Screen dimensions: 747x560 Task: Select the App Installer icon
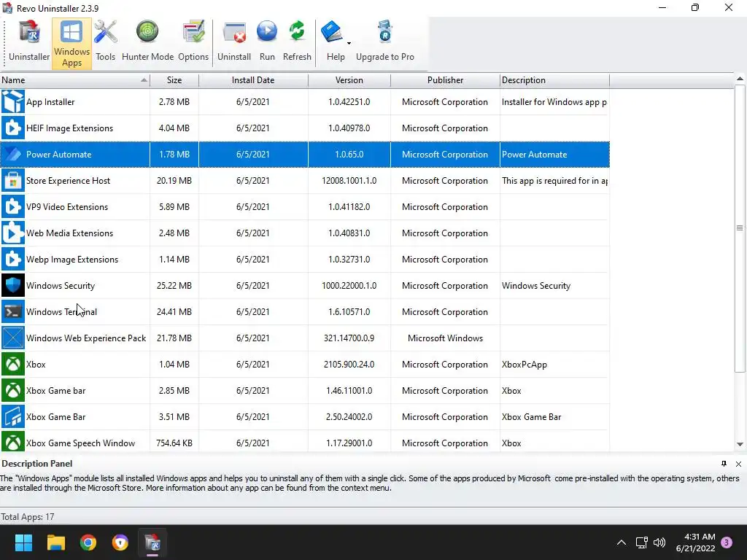pyautogui.click(x=13, y=102)
